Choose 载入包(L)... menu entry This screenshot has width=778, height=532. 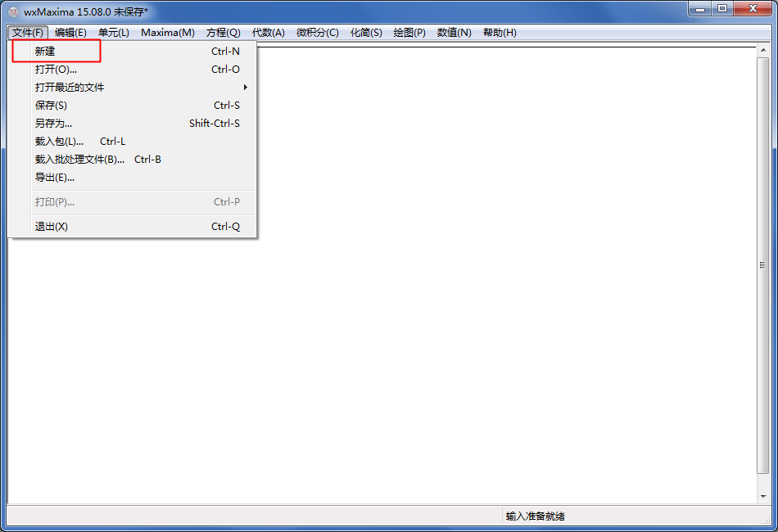pos(133,142)
